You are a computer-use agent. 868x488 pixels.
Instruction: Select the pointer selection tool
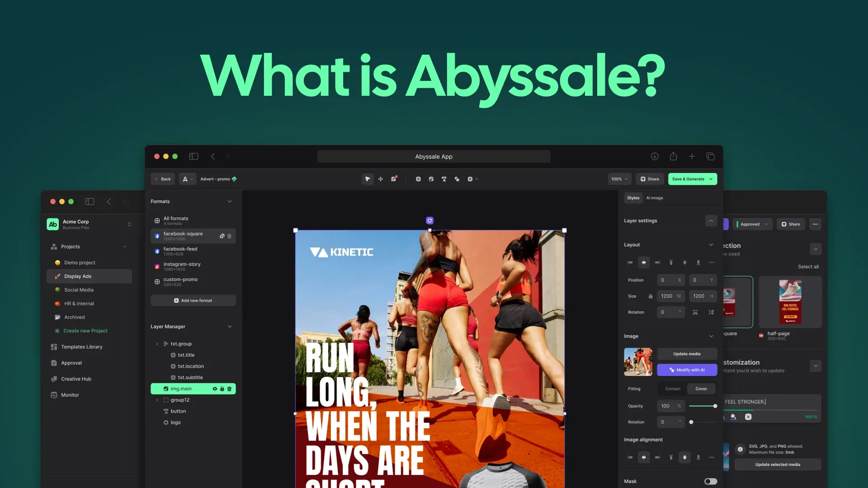(368, 179)
